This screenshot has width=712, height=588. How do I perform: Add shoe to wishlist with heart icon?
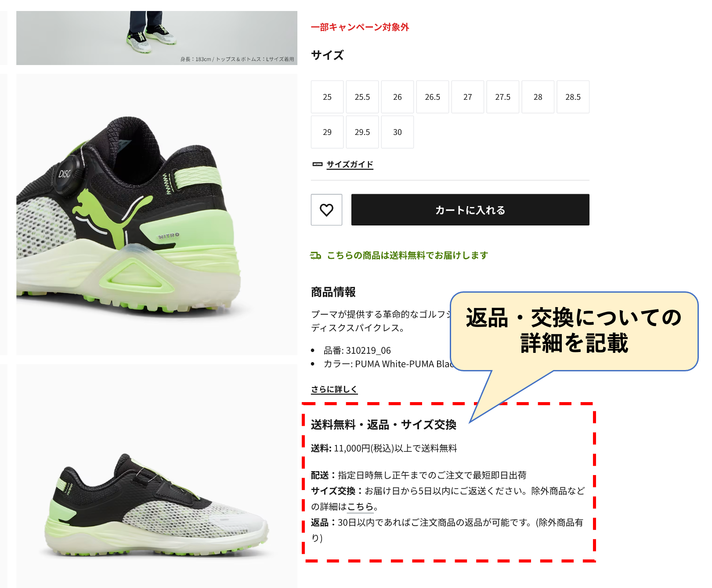pyautogui.click(x=326, y=210)
